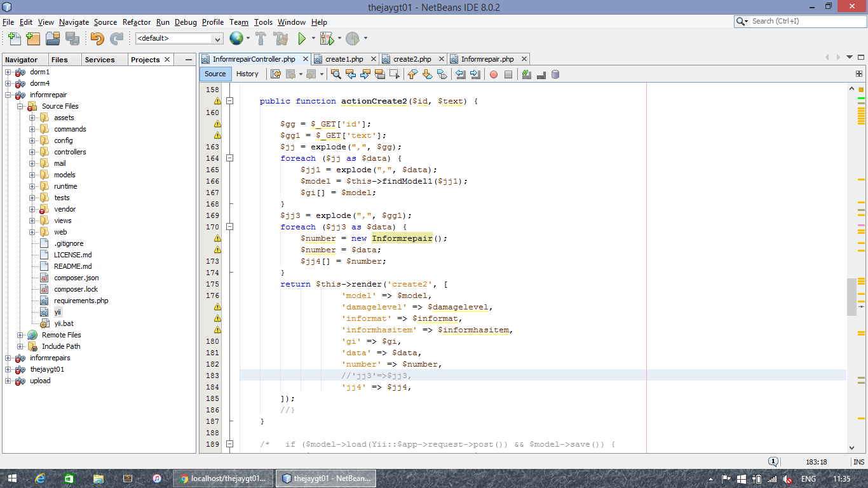The height and width of the screenshot is (488, 868).
Task: Toggle the INS insert mode indicator
Action: point(859,462)
